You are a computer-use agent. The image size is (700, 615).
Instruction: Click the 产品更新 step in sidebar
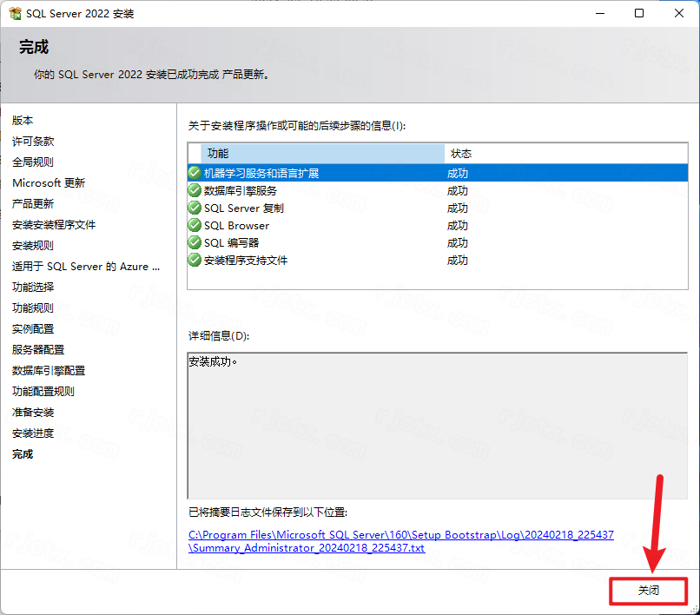[x=33, y=204]
